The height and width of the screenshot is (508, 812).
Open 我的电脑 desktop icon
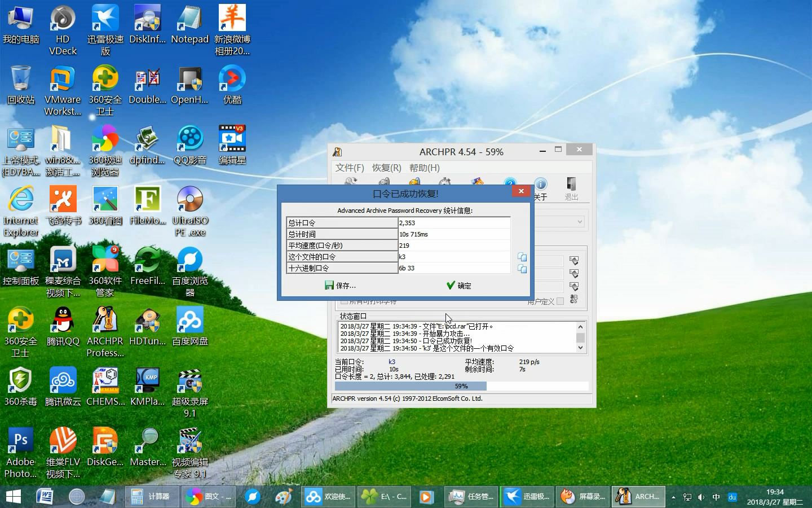click(21, 25)
